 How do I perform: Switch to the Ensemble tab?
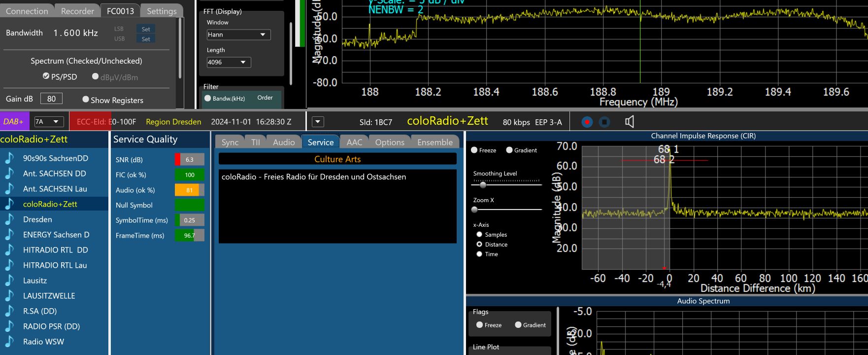pyautogui.click(x=434, y=142)
